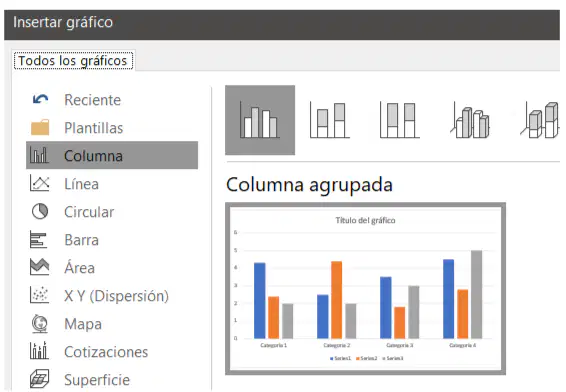The image size is (566, 392).
Task: Choose the Cotizaciones stock chart category
Action: [x=112, y=352]
